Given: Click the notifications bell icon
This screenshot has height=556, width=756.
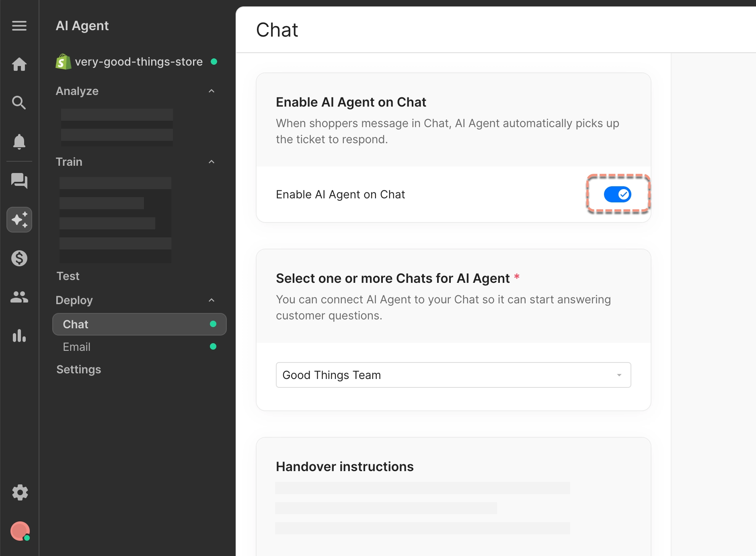Looking at the screenshot, I should [x=19, y=141].
